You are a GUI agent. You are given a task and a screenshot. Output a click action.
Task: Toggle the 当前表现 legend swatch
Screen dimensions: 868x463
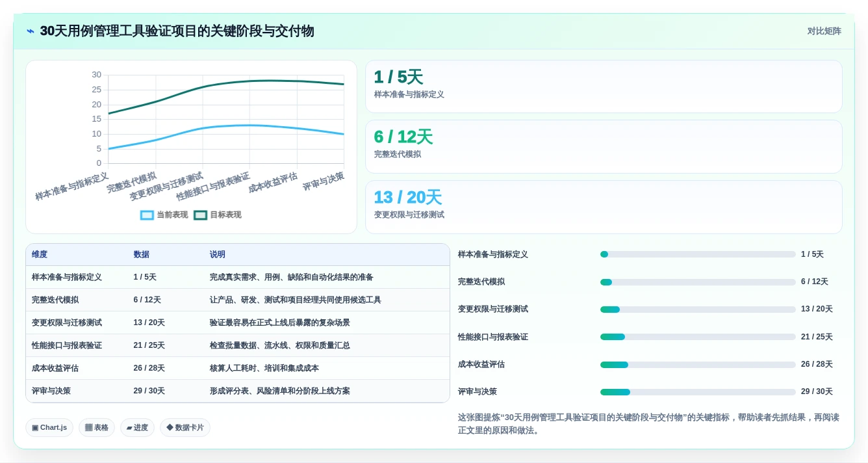(147, 215)
